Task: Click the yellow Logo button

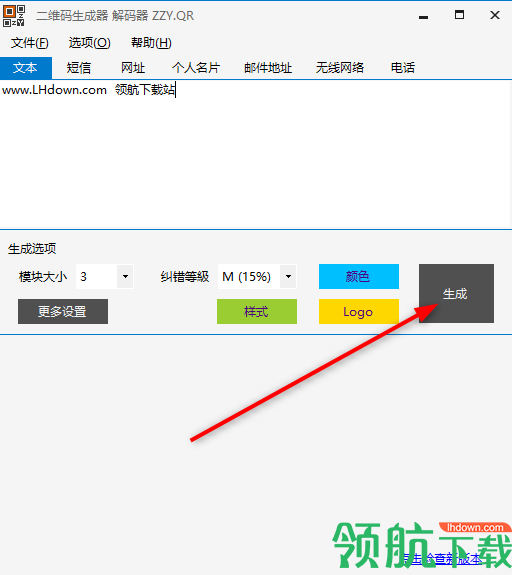Action: click(359, 312)
